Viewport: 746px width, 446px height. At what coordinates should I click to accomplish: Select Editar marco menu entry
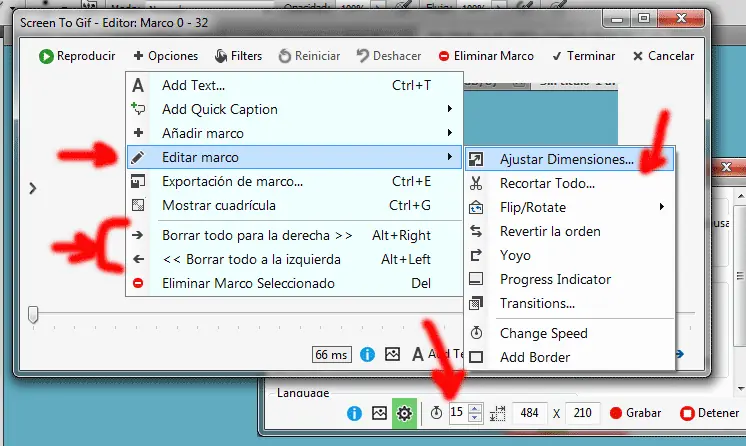click(x=294, y=157)
